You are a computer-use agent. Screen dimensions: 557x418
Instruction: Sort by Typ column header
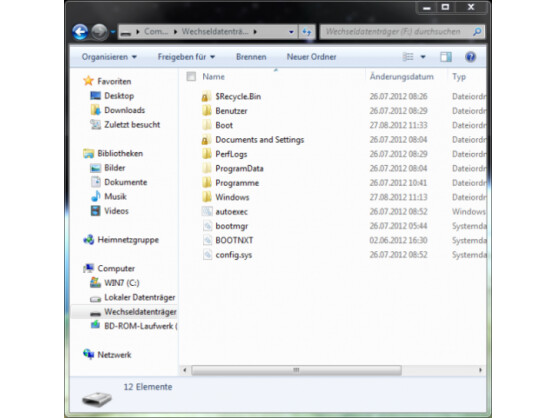pyautogui.click(x=459, y=77)
